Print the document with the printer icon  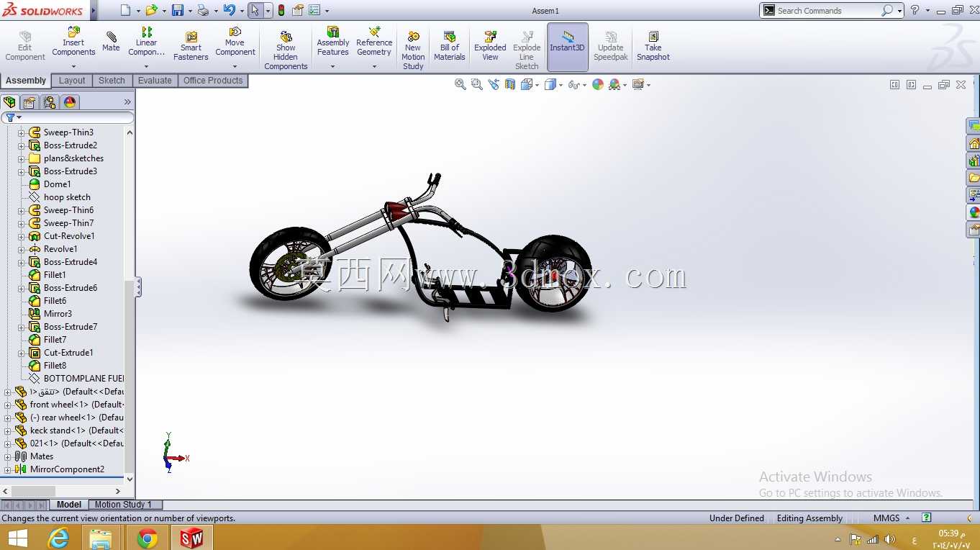coord(203,10)
